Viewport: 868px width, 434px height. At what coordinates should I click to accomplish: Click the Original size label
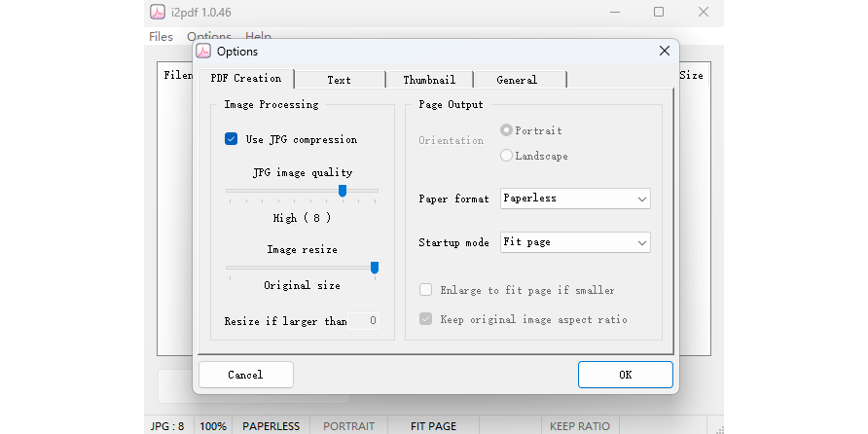(x=302, y=286)
